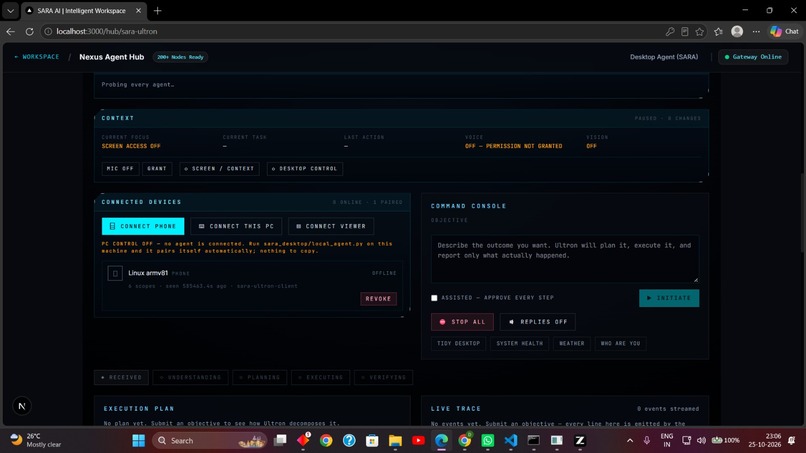The height and width of the screenshot is (453, 806).
Task: Revoke the Linux armv8l device
Action: pyautogui.click(x=378, y=299)
